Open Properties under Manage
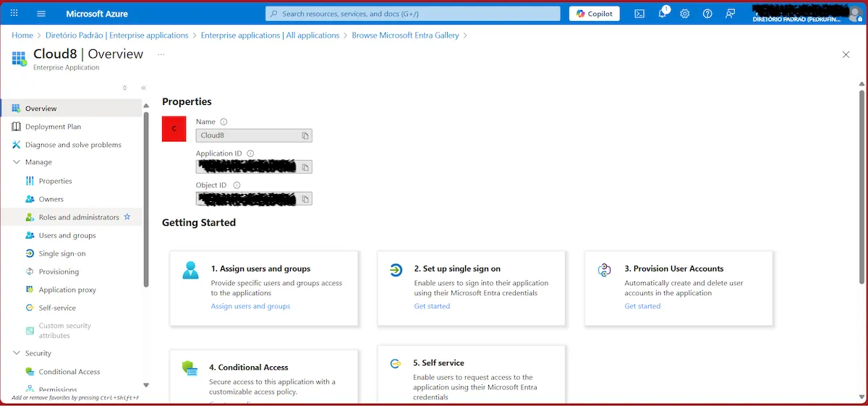The height and width of the screenshot is (406, 868). (56, 181)
